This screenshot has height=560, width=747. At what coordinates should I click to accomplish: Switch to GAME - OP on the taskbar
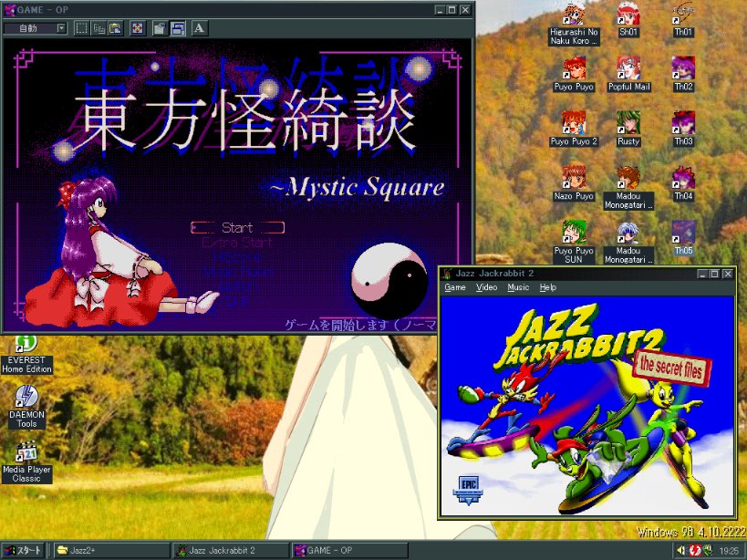coord(349,551)
